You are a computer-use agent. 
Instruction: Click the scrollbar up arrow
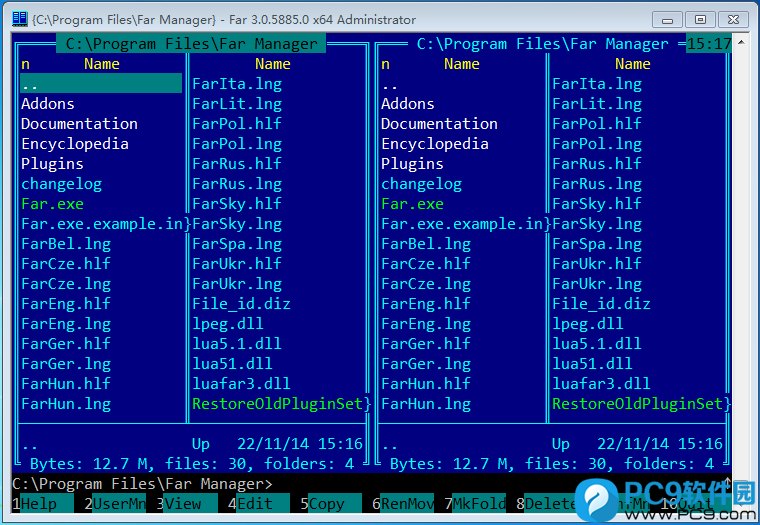pyautogui.click(x=741, y=42)
